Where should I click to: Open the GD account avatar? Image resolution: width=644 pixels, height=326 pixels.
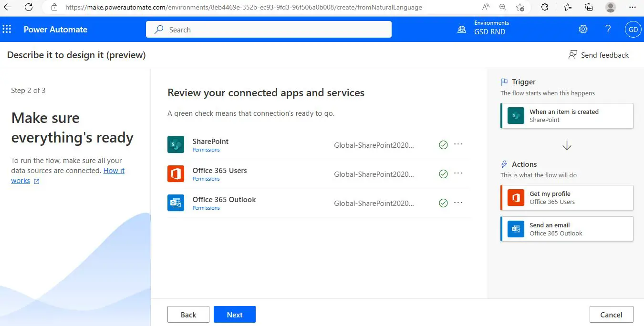click(x=633, y=30)
